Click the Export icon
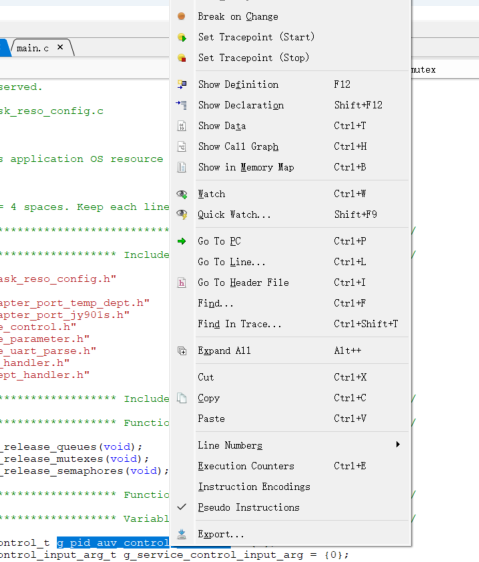 coord(182,534)
